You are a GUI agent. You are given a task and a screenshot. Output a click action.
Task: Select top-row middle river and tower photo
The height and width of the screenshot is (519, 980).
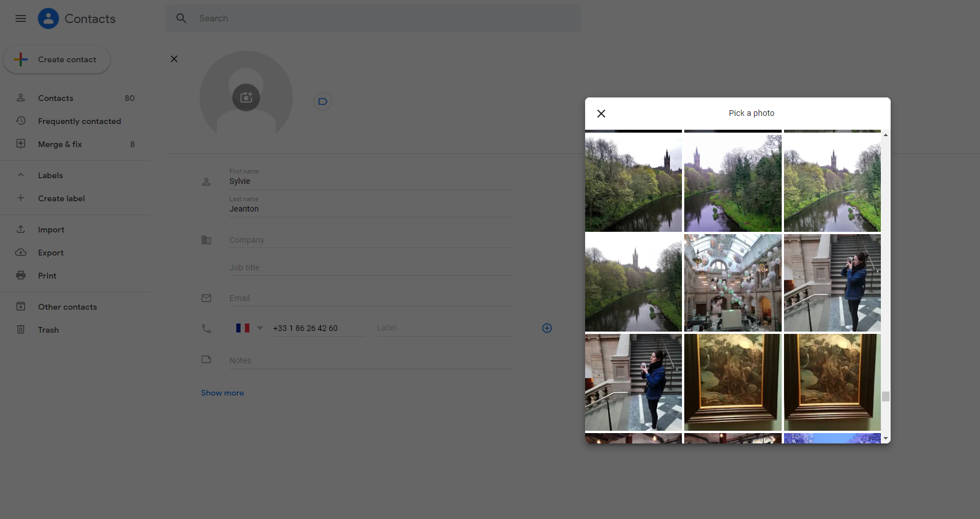(733, 183)
